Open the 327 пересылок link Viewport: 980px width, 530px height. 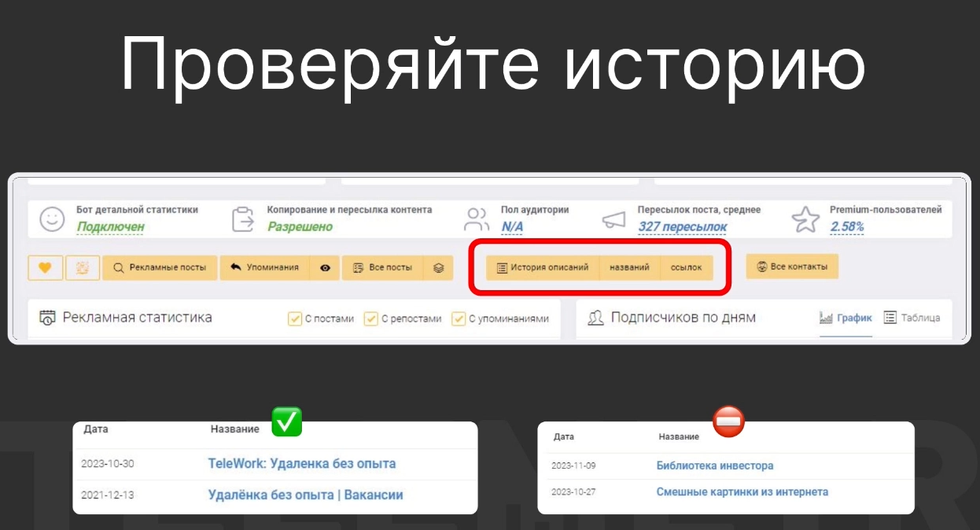pyautogui.click(x=682, y=227)
